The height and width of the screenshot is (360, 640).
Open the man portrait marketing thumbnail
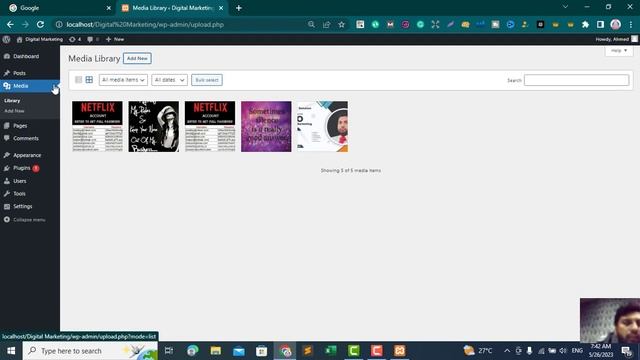[x=322, y=127]
